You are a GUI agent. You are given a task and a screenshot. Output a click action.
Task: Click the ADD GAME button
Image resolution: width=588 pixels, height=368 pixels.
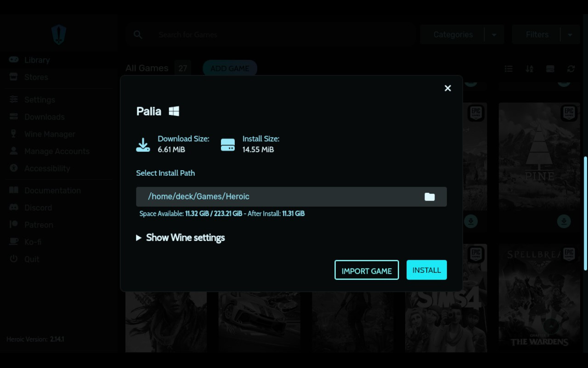[230, 68]
